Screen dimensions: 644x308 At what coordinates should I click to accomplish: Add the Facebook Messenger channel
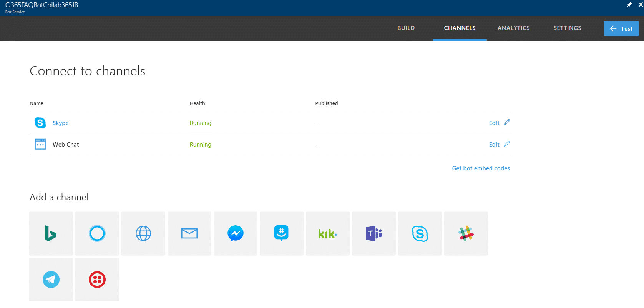tap(236, 233)
